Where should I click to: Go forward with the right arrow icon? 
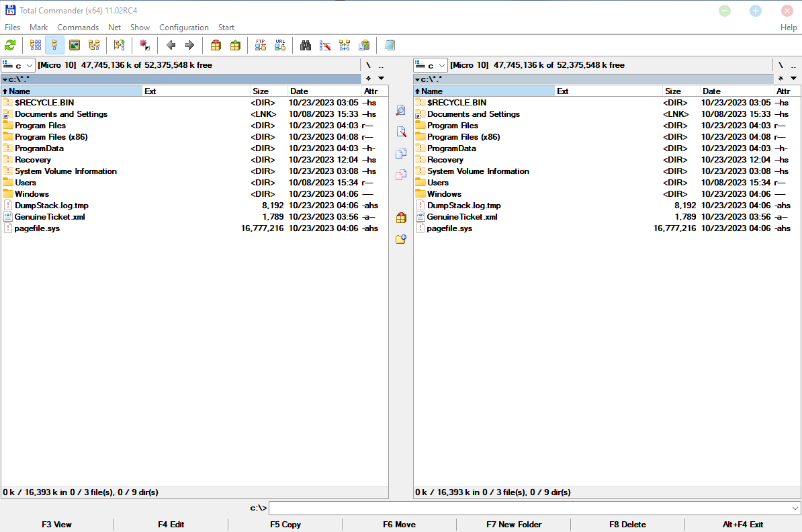point(190,45)
